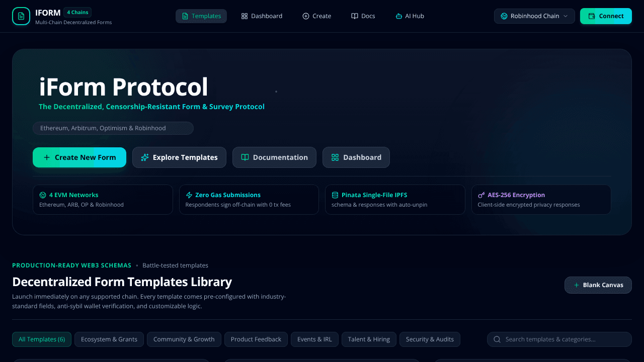644x362 pixels.
Task: Click the file icon beside Templates
Action: (x=185, y=16)
